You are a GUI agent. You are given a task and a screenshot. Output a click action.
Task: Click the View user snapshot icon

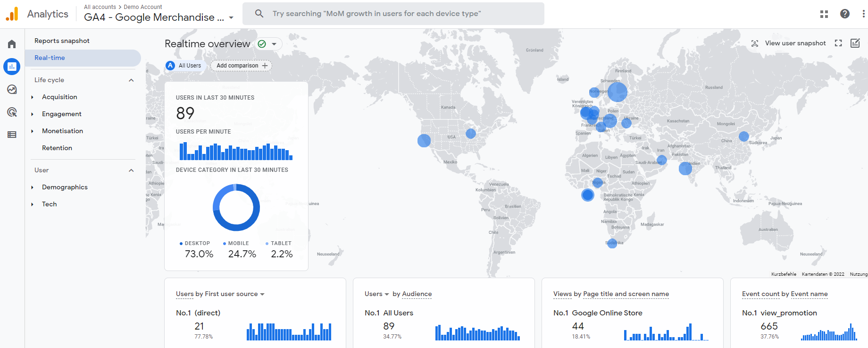(x=755, y=43)
